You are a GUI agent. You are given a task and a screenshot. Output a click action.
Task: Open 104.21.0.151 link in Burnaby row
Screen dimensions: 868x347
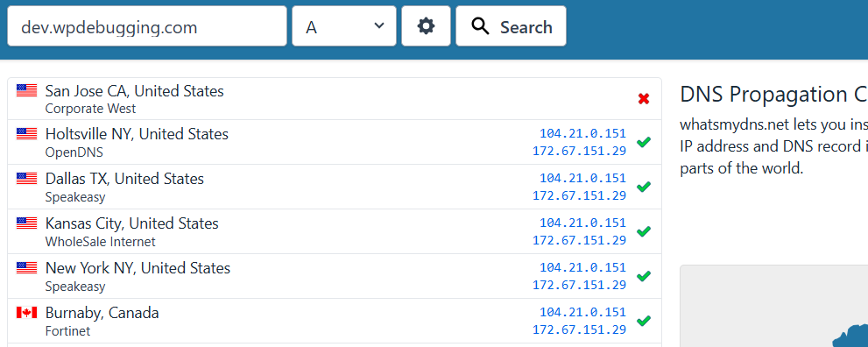click(x=583, y=312)
